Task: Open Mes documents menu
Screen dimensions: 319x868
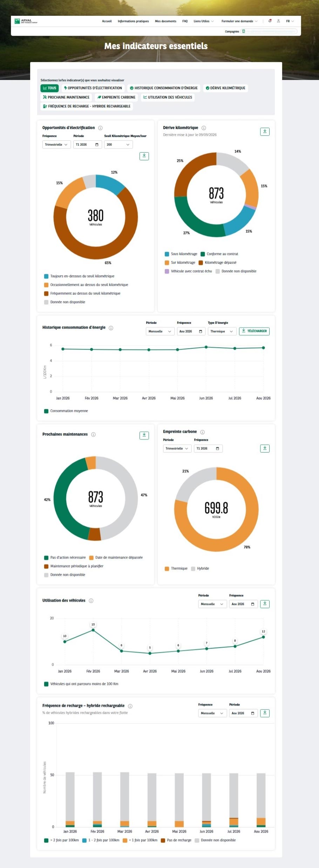Action: (165, 21)
